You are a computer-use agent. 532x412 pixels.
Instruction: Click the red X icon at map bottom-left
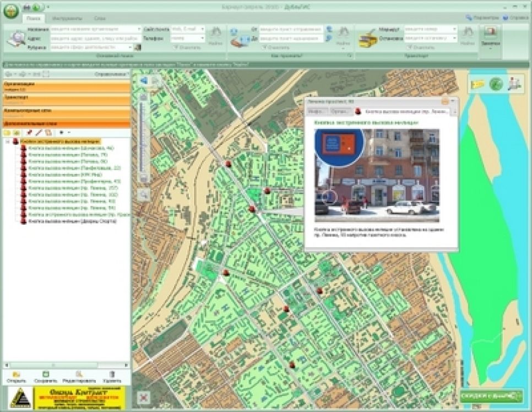click(x=144, y=397)
